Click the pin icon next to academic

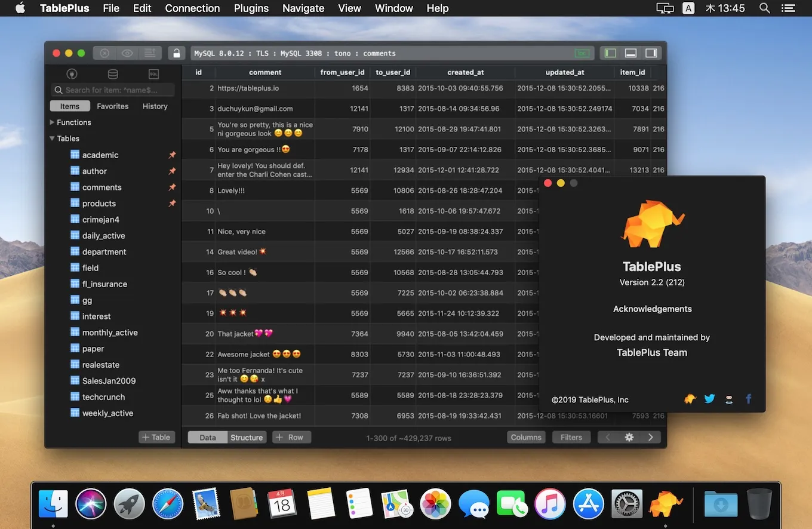(172, 155)
